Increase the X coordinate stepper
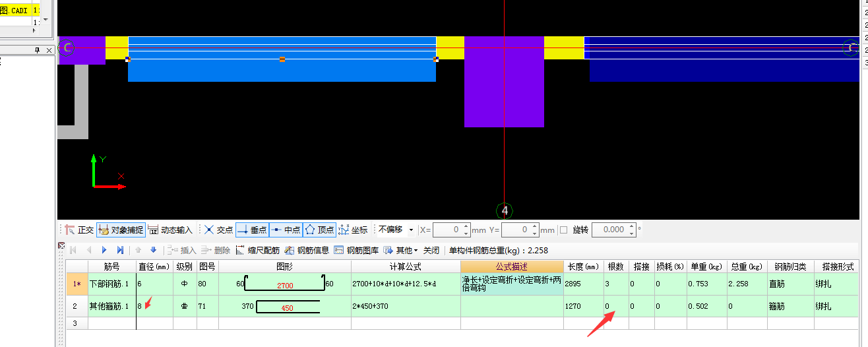Viewport: 868px width, 347px height. click(466, 227)
